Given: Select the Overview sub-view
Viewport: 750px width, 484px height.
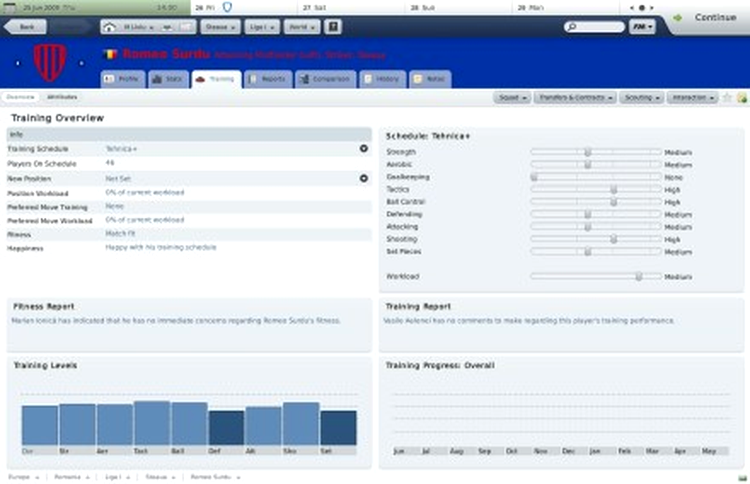Looking at the screenshot, I should [20, 97].
